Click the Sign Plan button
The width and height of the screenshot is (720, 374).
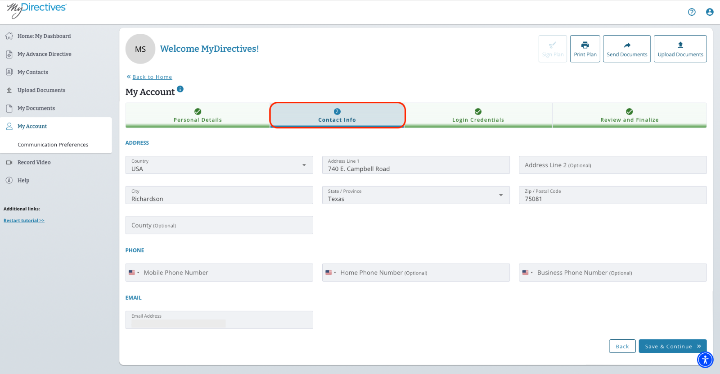point(552,49)
